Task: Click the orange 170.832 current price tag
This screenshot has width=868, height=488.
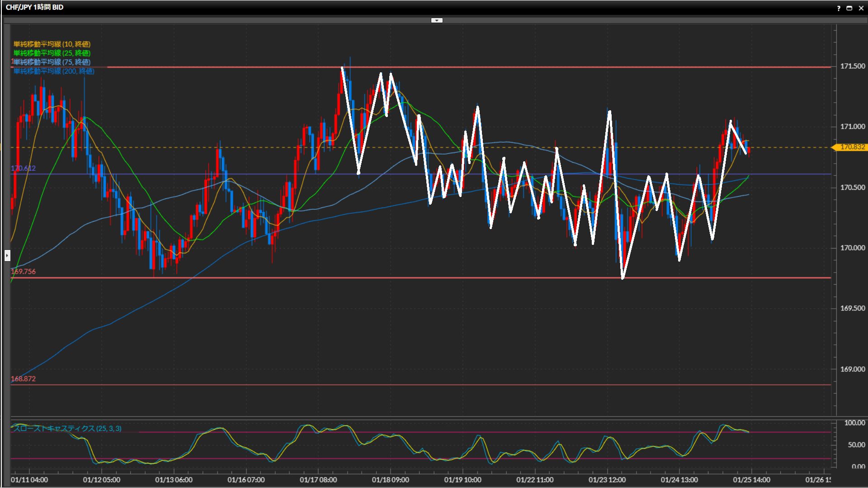Action: 852,147
